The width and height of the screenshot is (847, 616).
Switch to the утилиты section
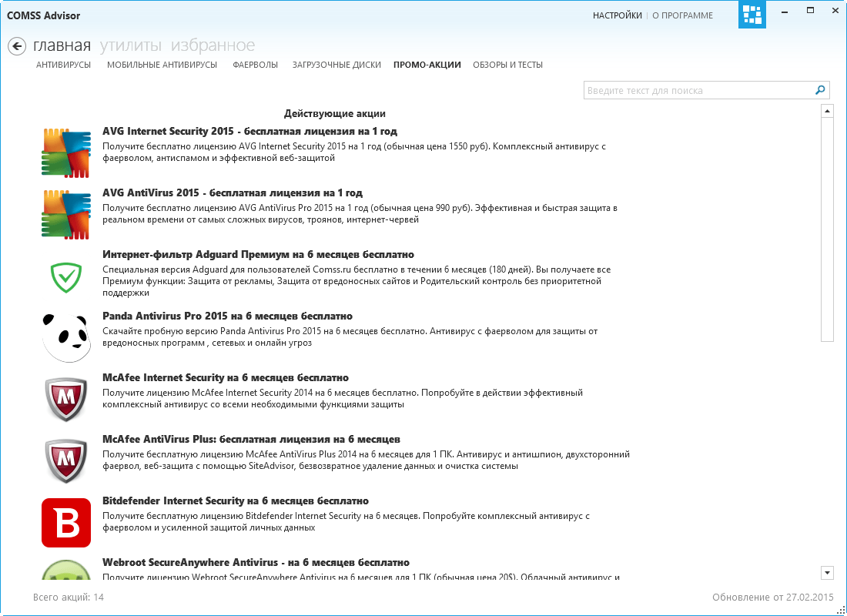(x=131, y=45)
